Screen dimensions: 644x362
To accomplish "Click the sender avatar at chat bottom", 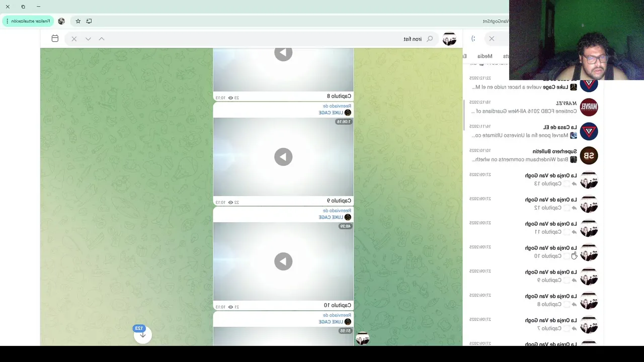I will 362,339.
